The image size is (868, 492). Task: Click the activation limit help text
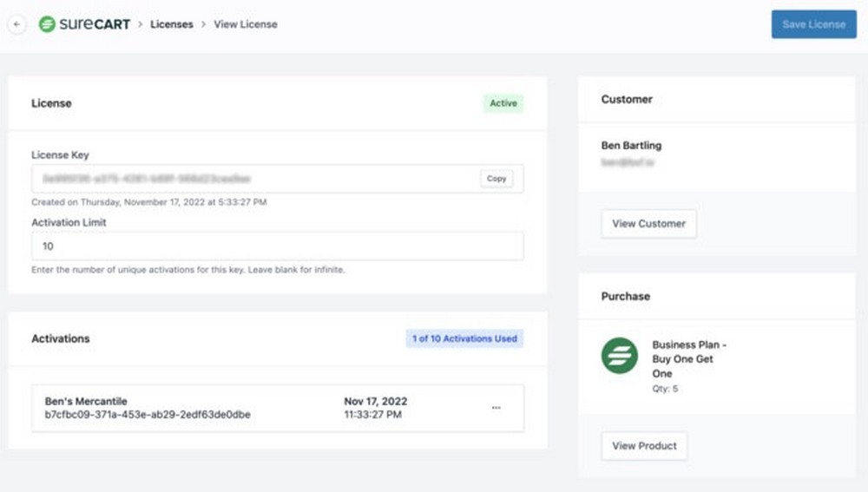click(188, 270)
